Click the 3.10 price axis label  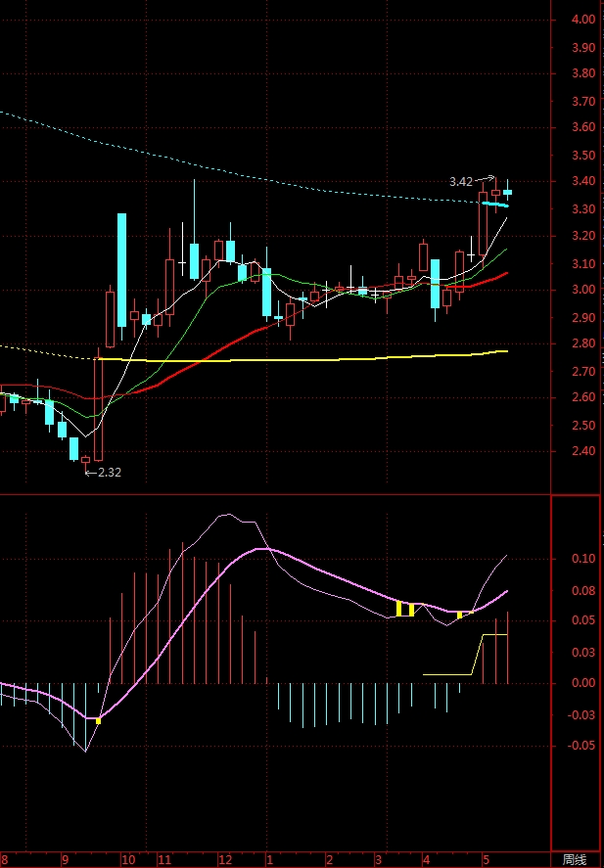coord(583,264)
